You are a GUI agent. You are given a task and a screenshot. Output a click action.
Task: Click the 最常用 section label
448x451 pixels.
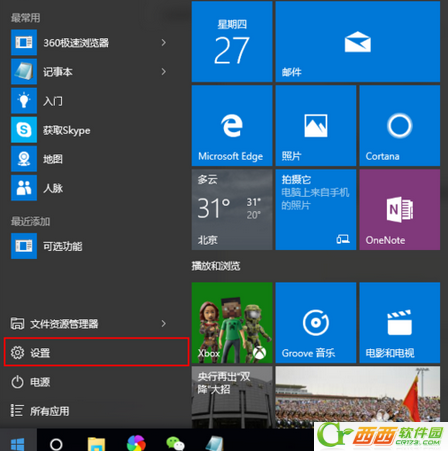click(x=25, y=18)
